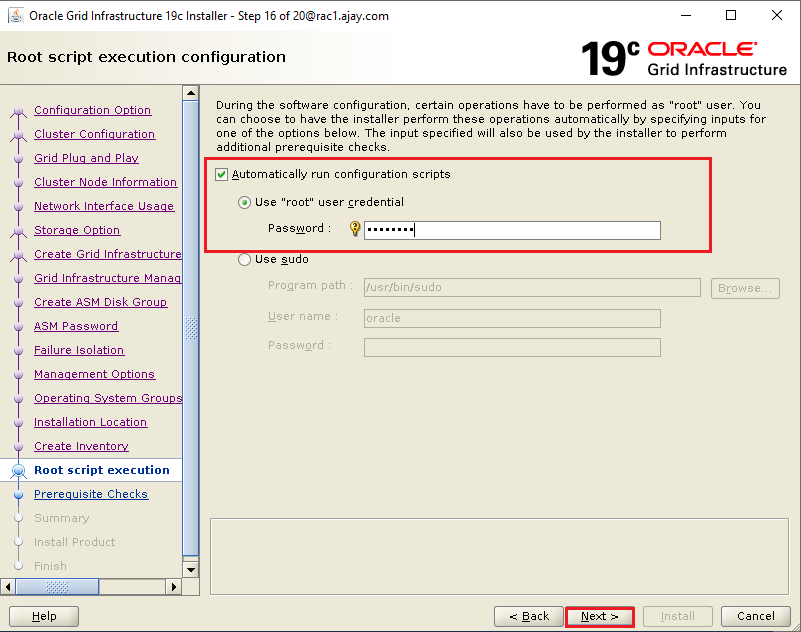Open the Create ASM Disk Group step

point(101,302)
